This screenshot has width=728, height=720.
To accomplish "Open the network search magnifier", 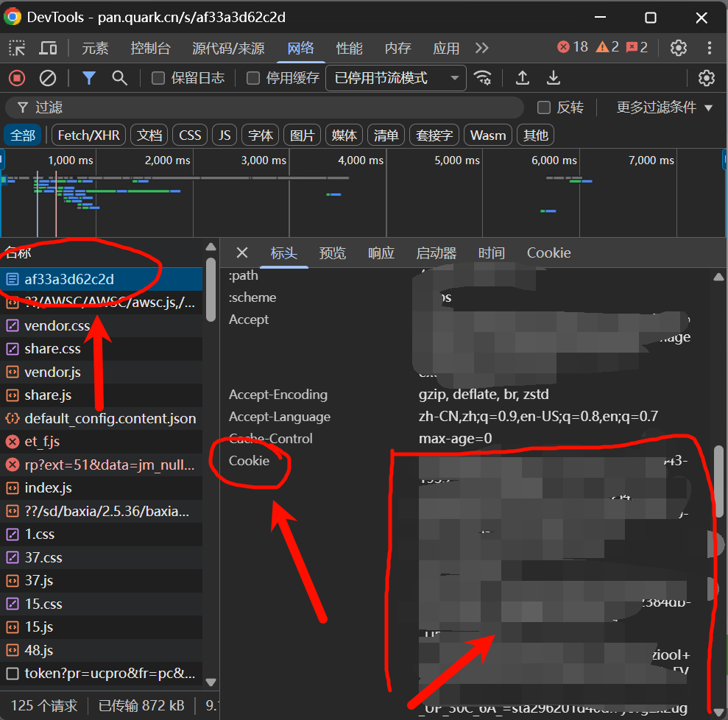I will 120,78.
